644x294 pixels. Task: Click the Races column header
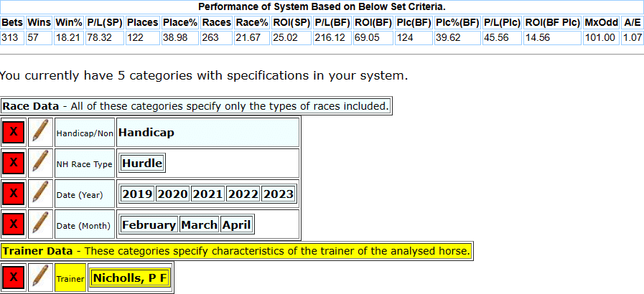[x=217, y=22]
